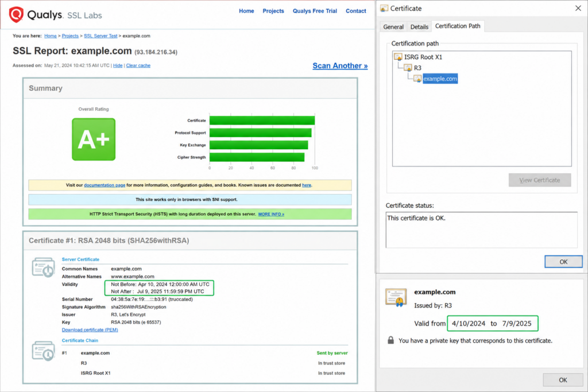Click the 'Not After : Jul 9, 2025' text
This screenshot has width=588, height=392.
pyautogui.click(x=157, y=292)
